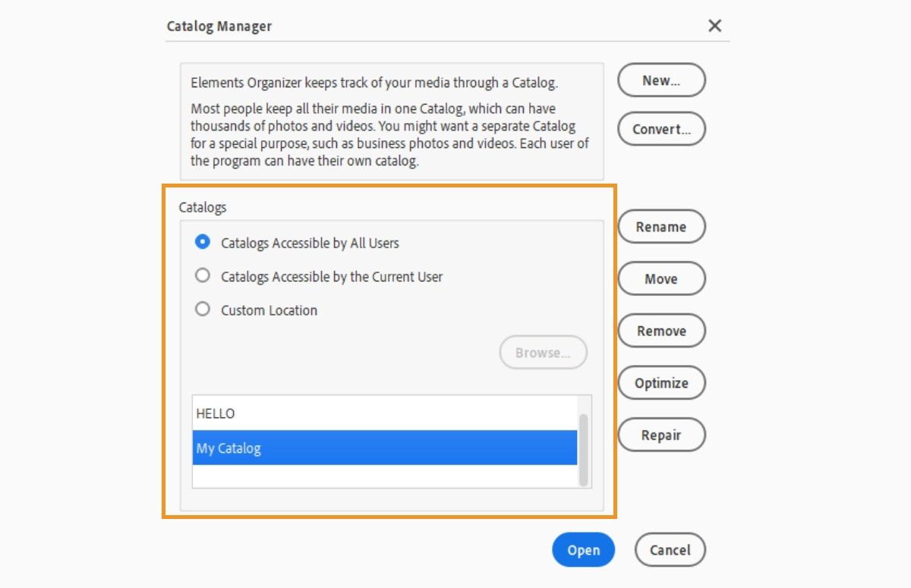Viewport: 911px width, 588px height.
Task: Click the Repair button
Action: pos(661,435)
